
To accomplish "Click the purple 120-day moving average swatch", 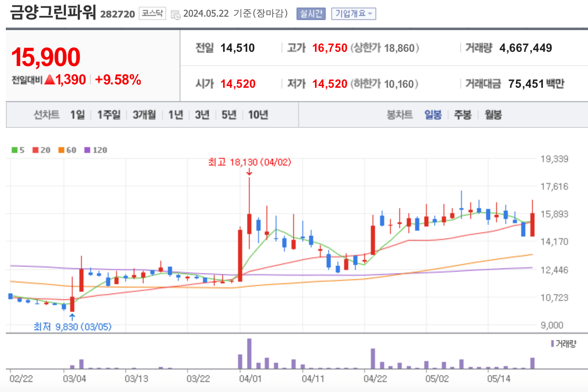I will [87, 150].
